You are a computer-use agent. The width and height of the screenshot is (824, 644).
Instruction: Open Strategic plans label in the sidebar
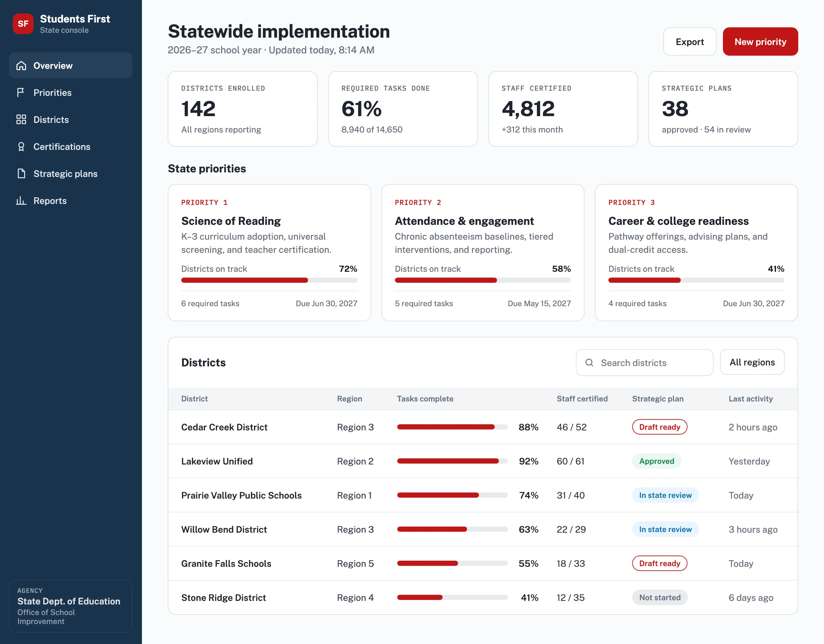click(66, 174)
